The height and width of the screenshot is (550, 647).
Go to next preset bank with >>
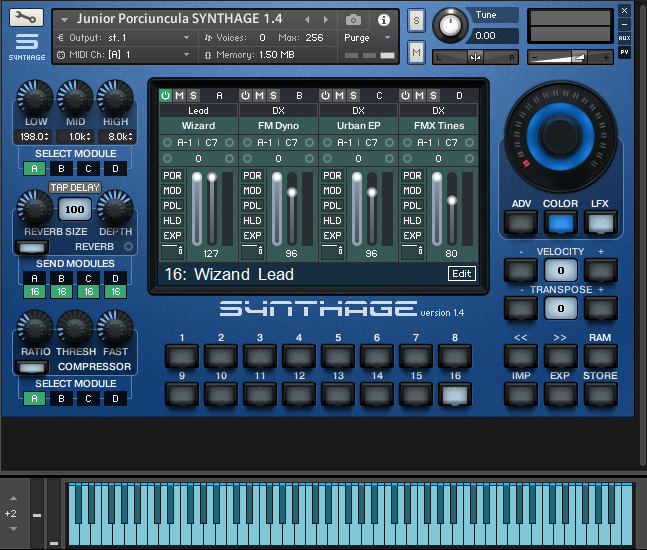coord(560,356)
